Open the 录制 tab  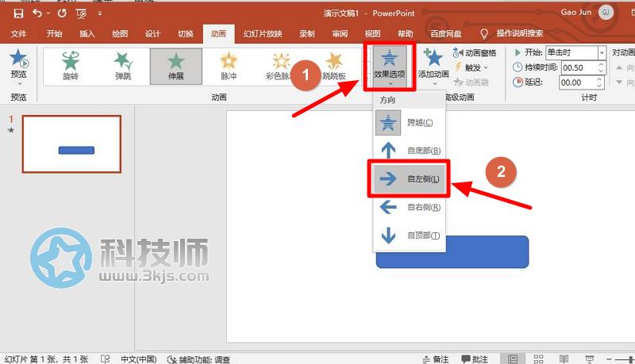tap(307, 33)
